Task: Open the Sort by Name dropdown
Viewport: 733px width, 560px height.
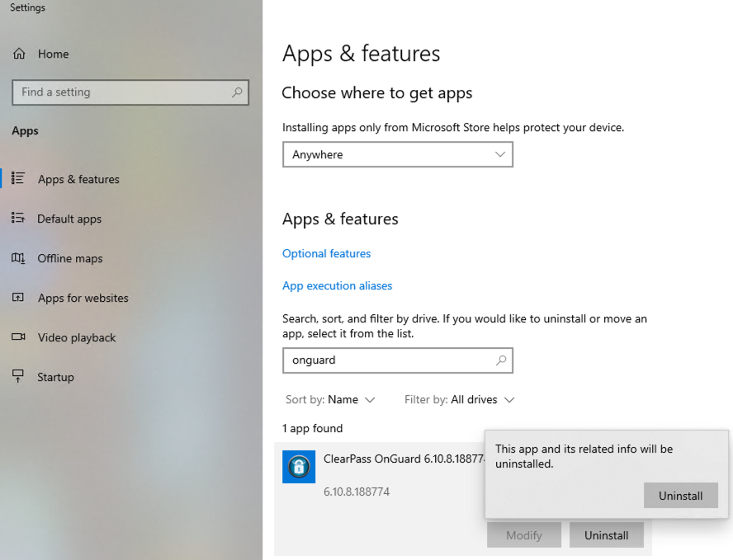Action: click(x=330, y=399)
